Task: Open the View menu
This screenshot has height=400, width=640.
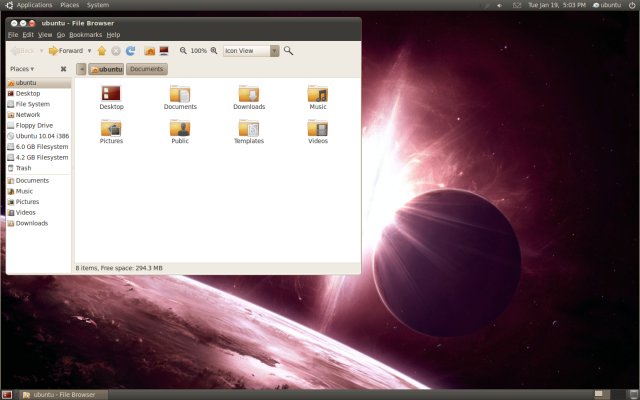Action: point(45,35)
